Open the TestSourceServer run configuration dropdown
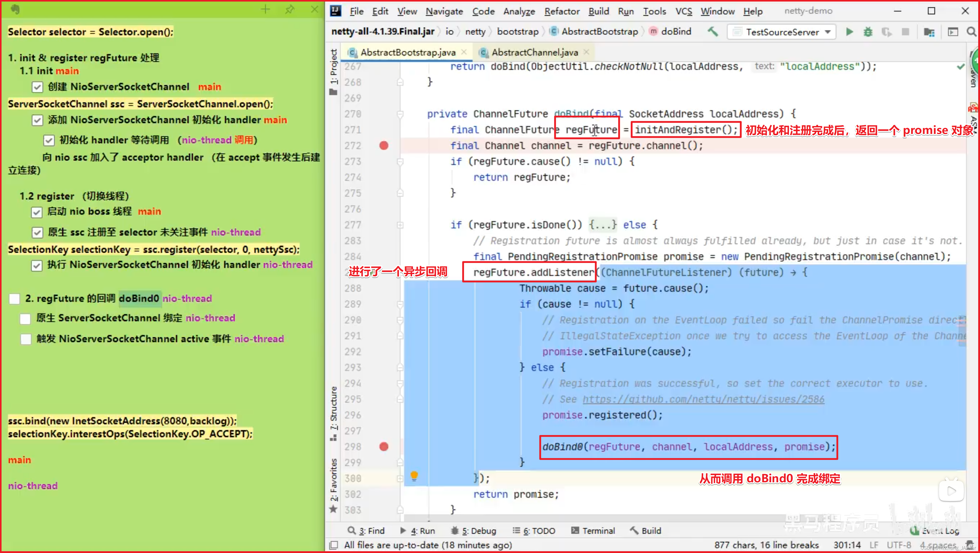Viewport: 980px width, 553px height. pyautogui.click(x=781, y=32)
